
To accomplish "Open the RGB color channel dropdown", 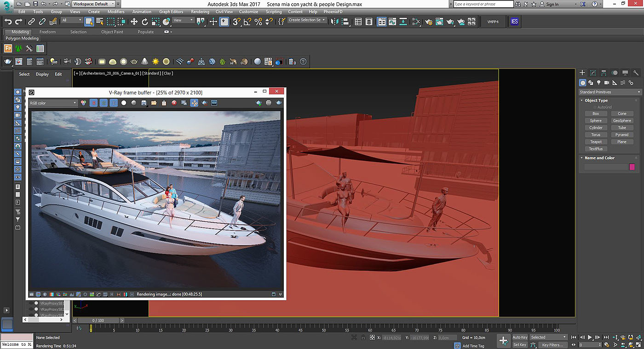I will tap(53, 103).
